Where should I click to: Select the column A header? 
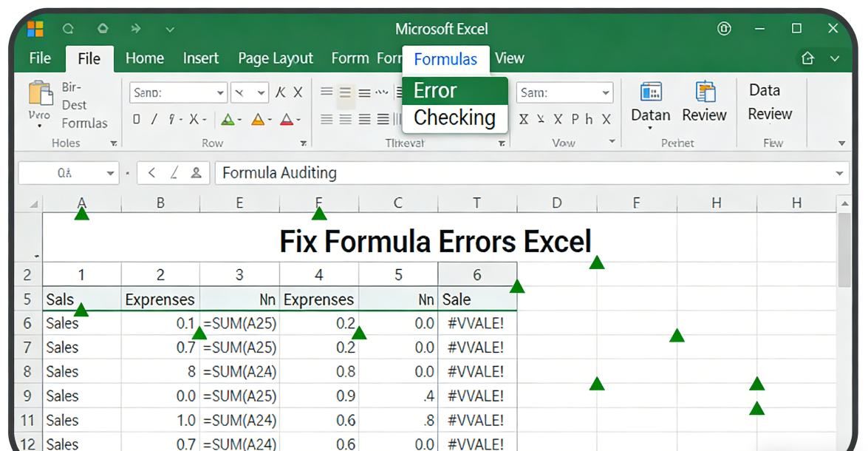tap(81, 203)
